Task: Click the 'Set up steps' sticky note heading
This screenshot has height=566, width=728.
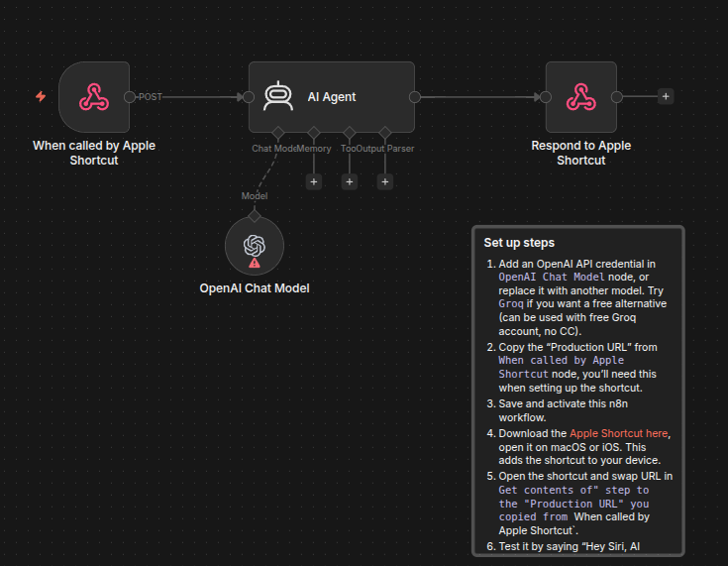Action: [519, 243]
